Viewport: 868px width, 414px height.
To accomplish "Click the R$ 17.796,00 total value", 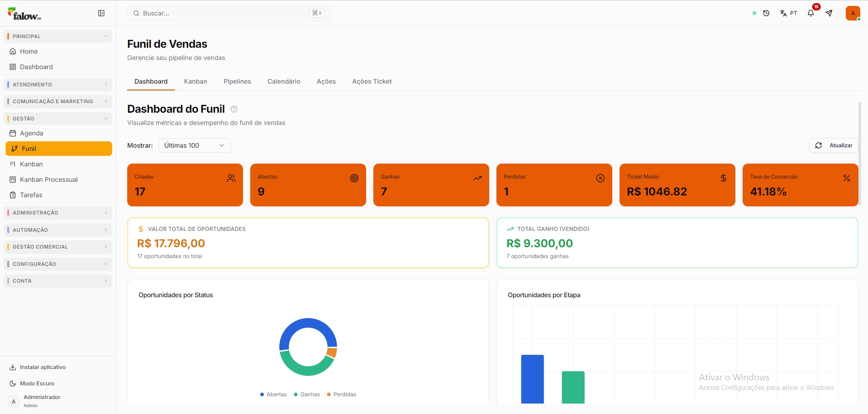I will coord(171,244).
